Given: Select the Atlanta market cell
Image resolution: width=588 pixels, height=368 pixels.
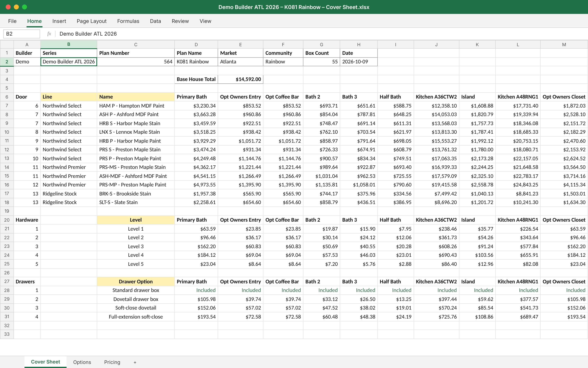Looking at the screenshot, I should (240, 62).
